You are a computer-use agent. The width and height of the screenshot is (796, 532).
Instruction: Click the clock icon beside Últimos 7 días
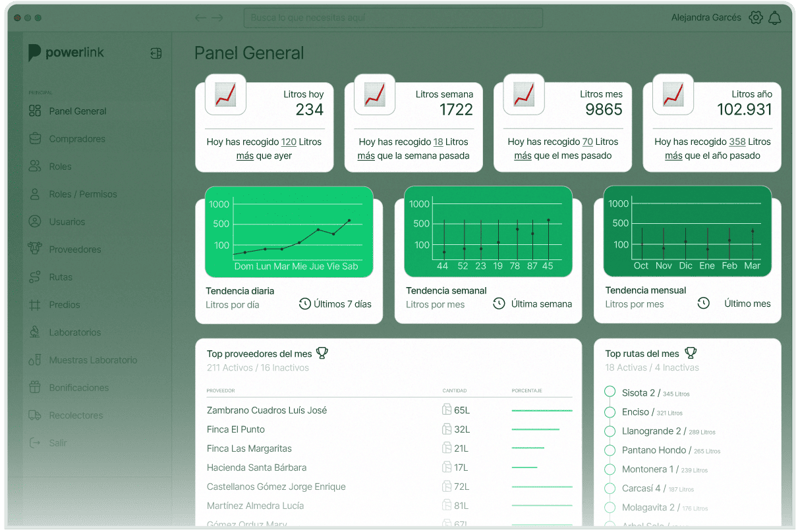click(304, 304)
